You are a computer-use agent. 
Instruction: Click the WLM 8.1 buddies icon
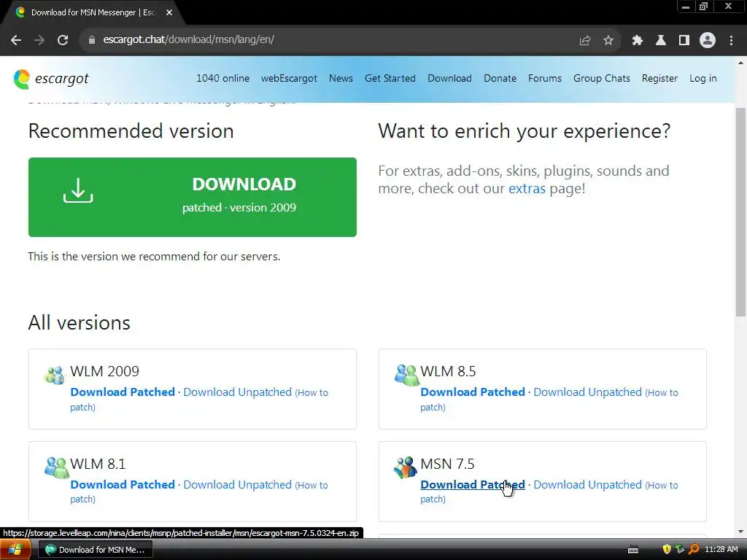[56, 467]
